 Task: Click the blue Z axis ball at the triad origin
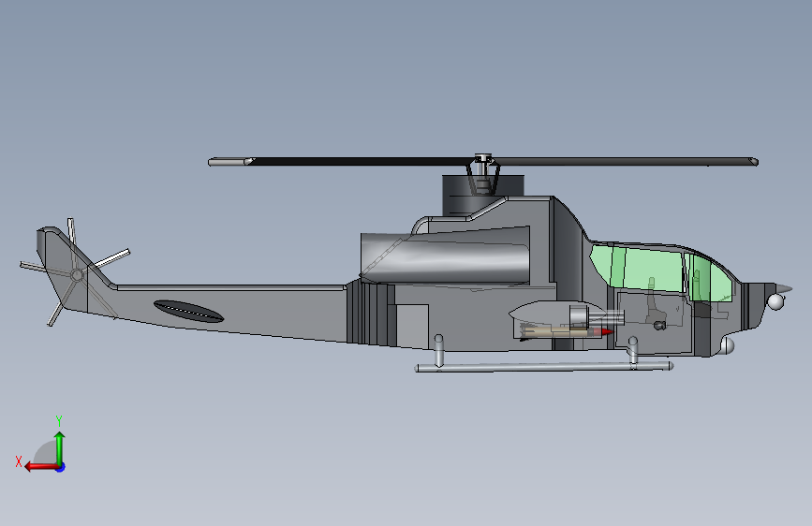[x=61, y=467]
